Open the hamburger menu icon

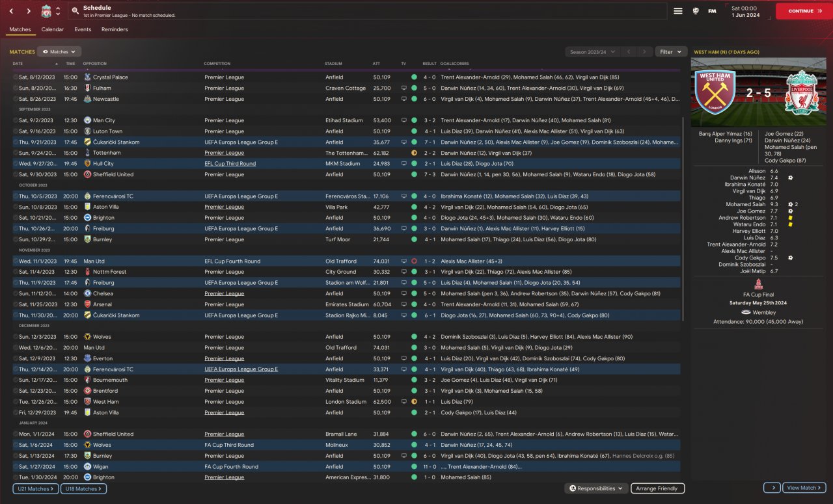(x=677, y=11)
